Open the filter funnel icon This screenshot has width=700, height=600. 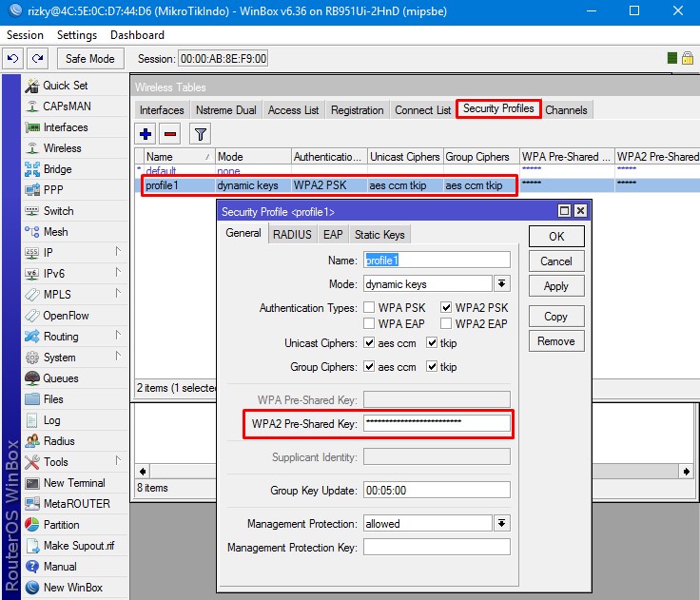pos(201,134)
